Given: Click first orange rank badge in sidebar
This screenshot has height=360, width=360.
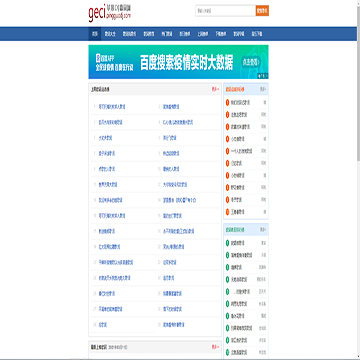Looking at the screenshot, I should pos(227,102).
